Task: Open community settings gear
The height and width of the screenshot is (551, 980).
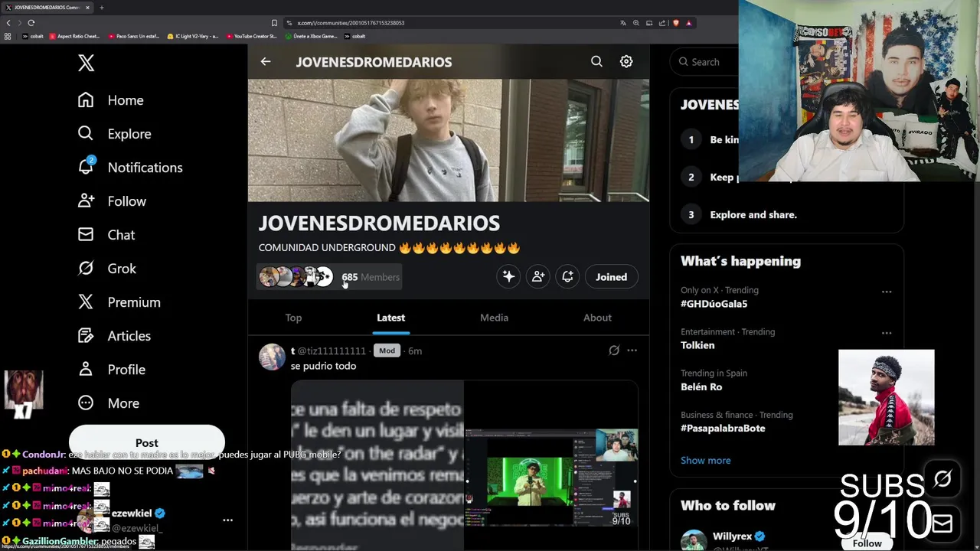Action: pos(626,61)
